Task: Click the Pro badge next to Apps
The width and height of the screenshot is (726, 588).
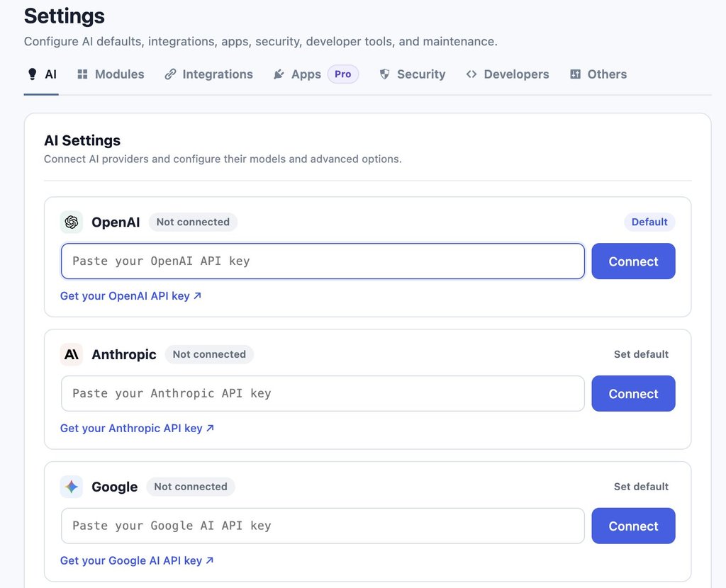Action: coord(343,74)
